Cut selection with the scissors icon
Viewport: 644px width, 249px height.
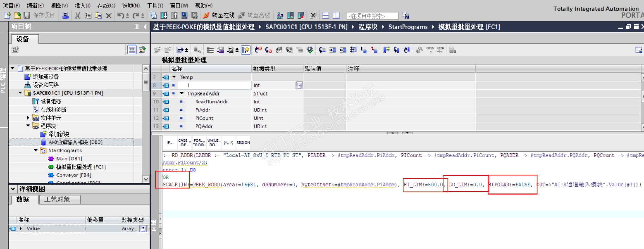coord(78,16)
